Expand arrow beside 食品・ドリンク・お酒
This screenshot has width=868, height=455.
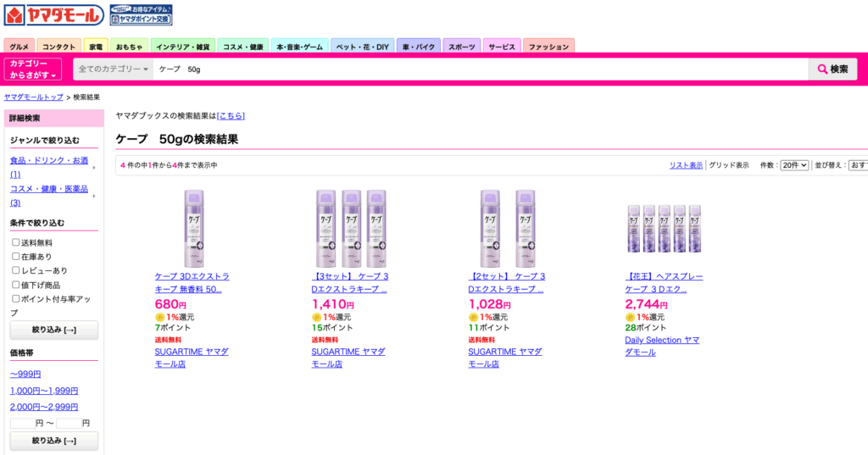tap(94, 167)
